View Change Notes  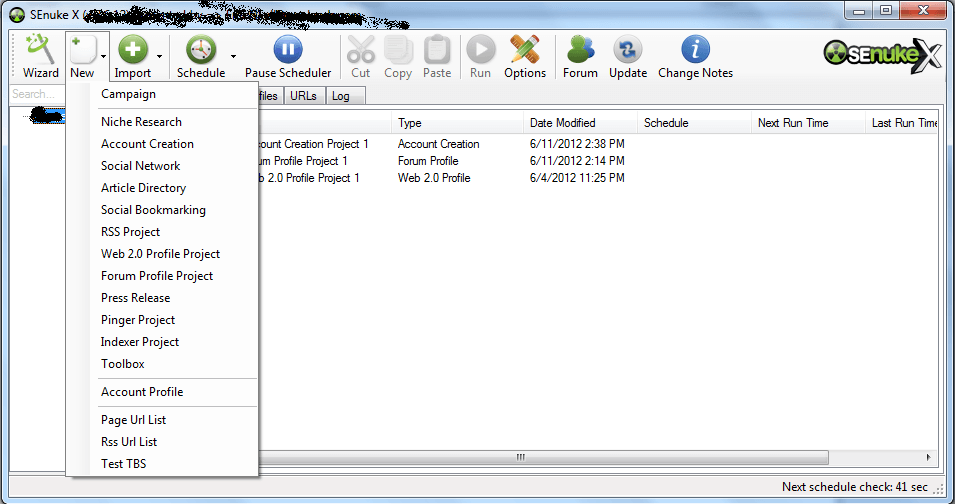pos(696,56)
